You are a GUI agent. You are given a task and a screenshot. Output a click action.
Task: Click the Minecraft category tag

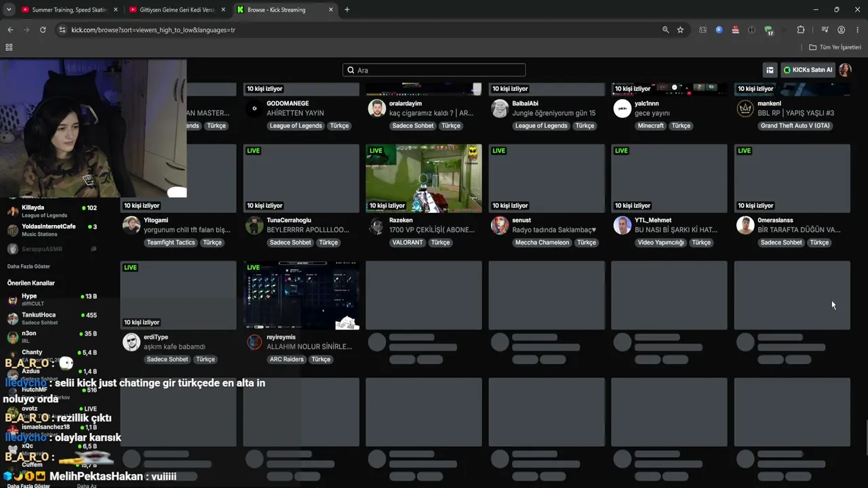pyautogui.click(x=651, y=126)
